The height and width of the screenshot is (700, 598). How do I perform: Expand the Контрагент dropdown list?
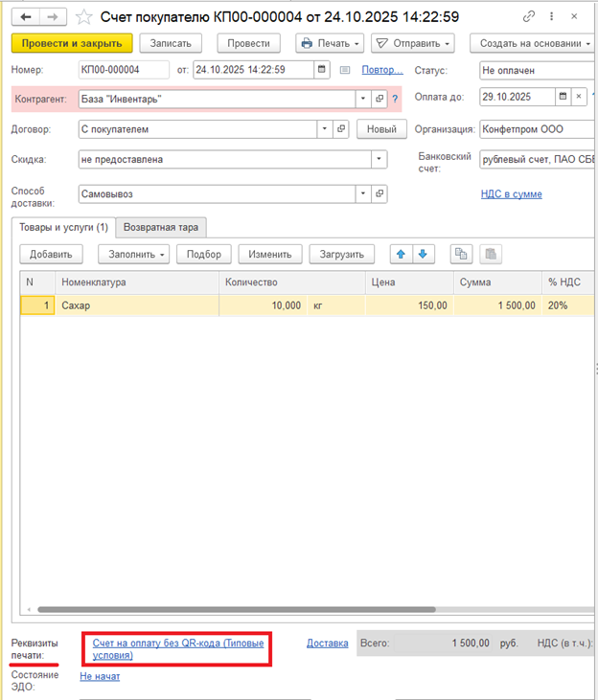[x=363, y=99]
